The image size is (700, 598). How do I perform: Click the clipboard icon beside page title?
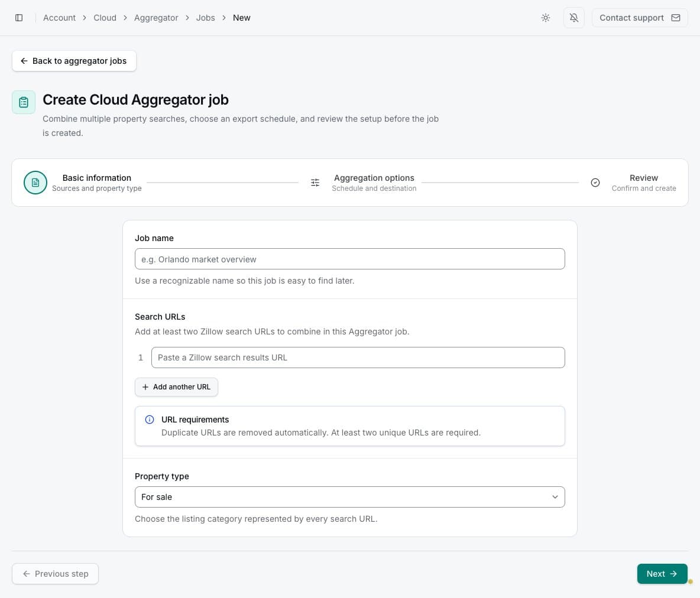pyautogui.click(x=24, y=102)
